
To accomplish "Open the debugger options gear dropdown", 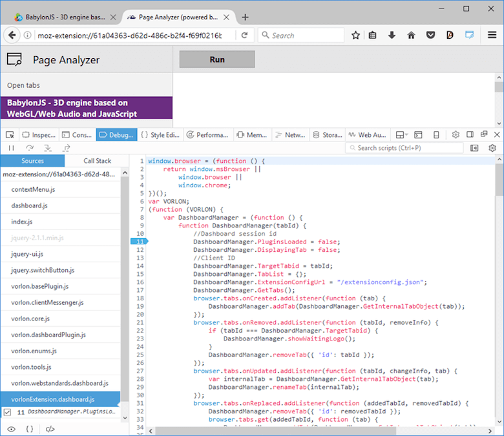I will [492, 148].
